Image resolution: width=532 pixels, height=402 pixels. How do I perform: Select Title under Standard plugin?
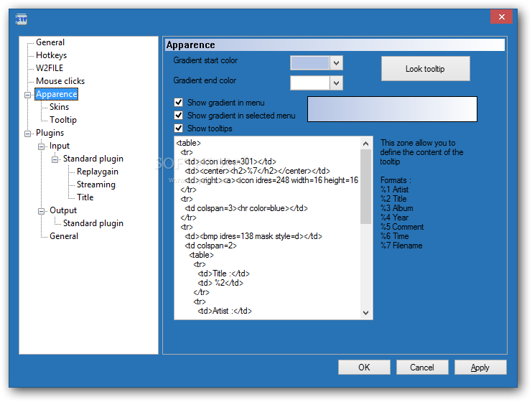point(85,197)
